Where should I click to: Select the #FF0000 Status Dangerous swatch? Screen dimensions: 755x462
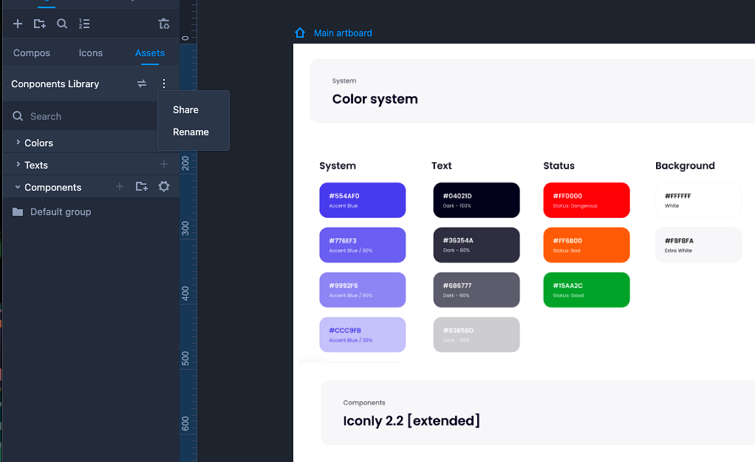(x=586, y=200)
